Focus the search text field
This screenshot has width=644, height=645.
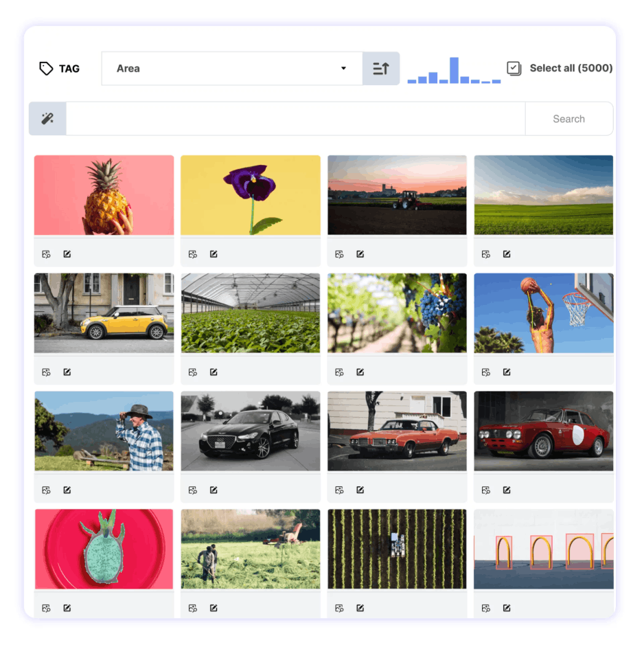point(295,118)
